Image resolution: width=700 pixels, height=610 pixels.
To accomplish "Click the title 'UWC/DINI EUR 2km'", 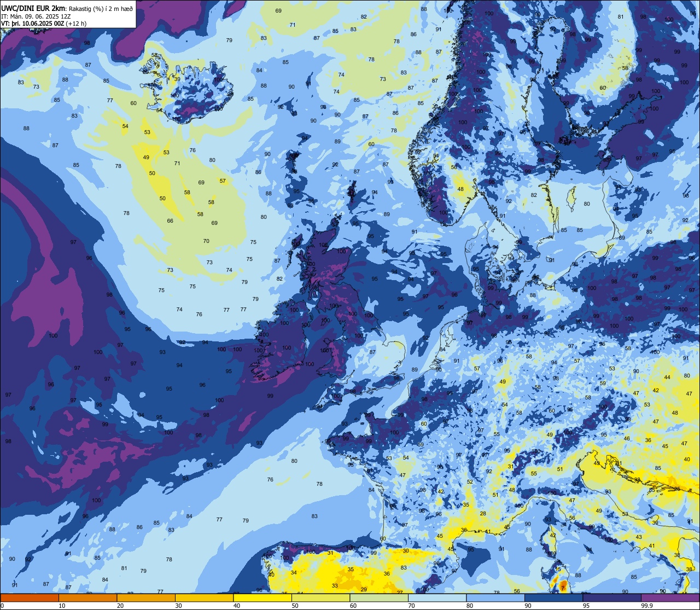I will coord(33,8).
